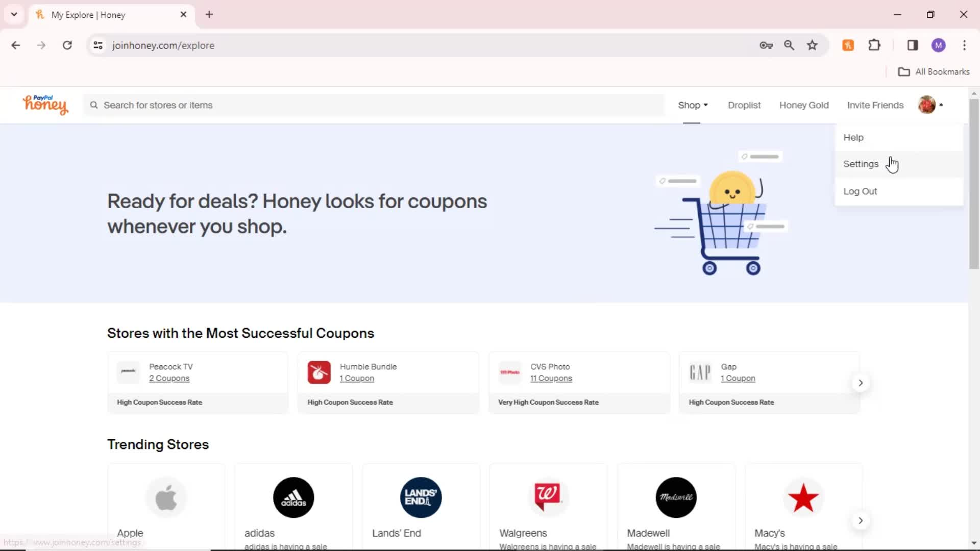Click the Peacock TV store logo
The height and width of the screenshot is (551, 980).
(128, 372)
